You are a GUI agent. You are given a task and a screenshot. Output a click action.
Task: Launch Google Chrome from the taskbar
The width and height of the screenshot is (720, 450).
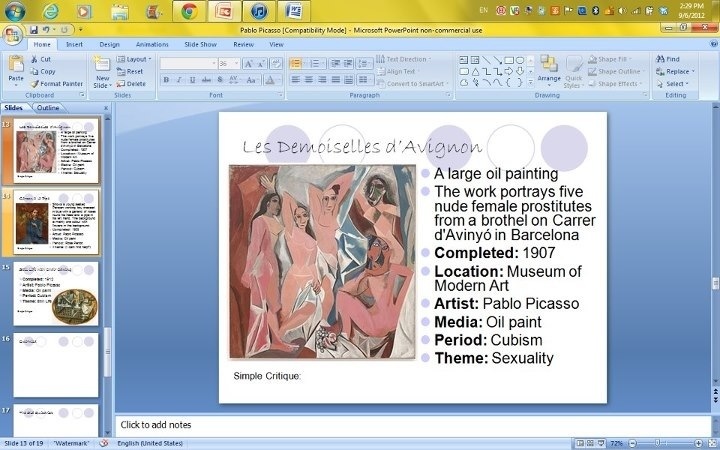187,12
